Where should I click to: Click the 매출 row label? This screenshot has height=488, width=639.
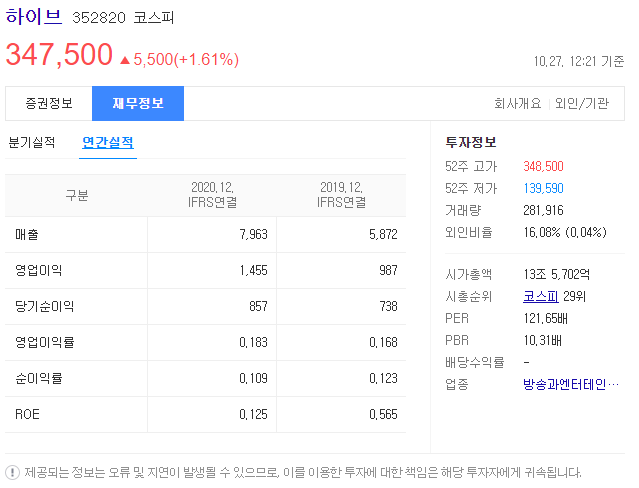pos(27,234)
